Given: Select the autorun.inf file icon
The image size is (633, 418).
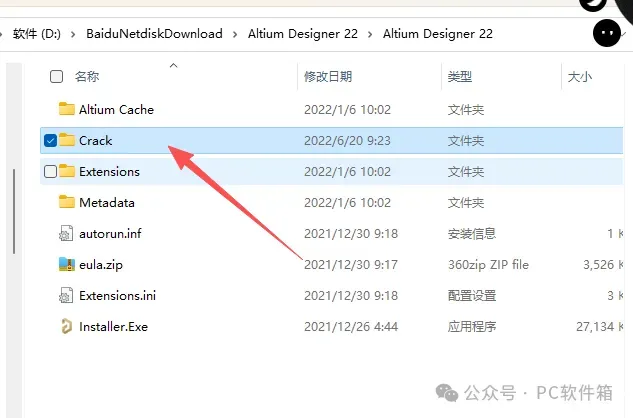Looking at the screenshot, I should 66,233.
